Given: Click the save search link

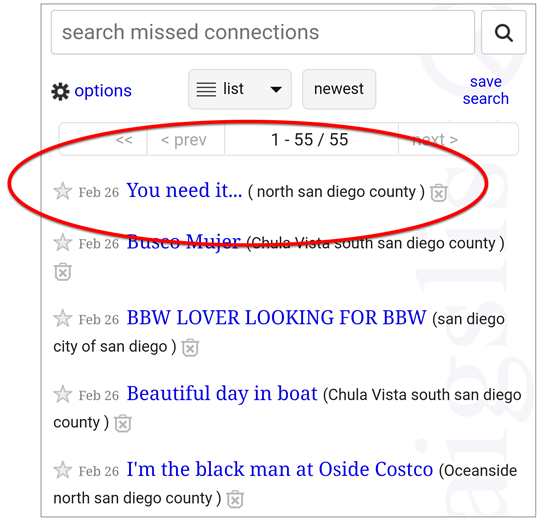Looking at the screenshot, I should (485, 90).
